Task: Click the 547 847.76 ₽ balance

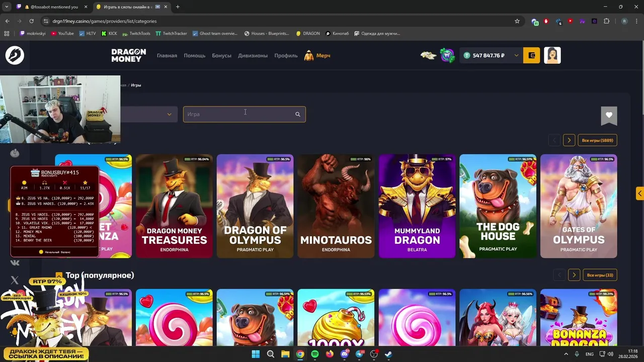Action: (489, 55)
